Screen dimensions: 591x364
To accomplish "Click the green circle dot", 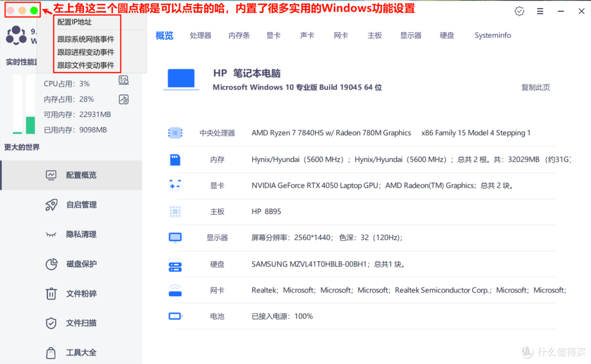I will (34, 10).
